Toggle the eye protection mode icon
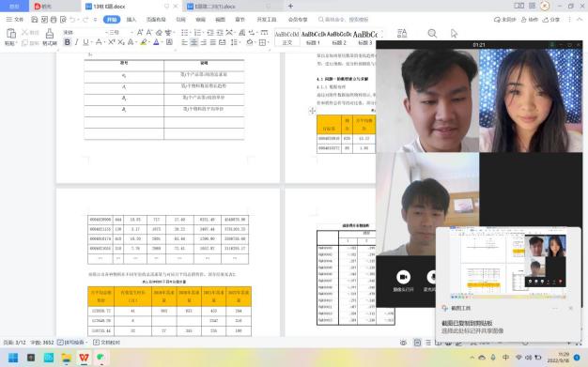 coord(403,343)
